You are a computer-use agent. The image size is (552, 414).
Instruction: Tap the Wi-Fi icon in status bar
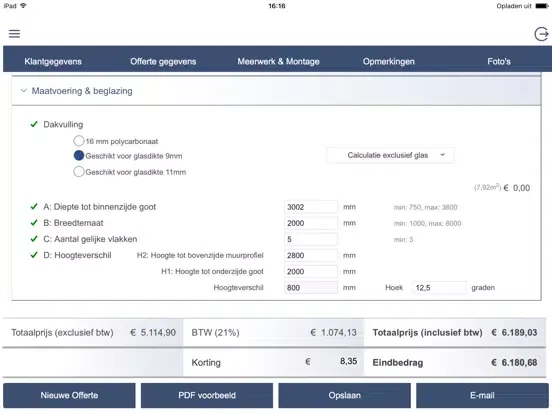[x=23, y=6]
